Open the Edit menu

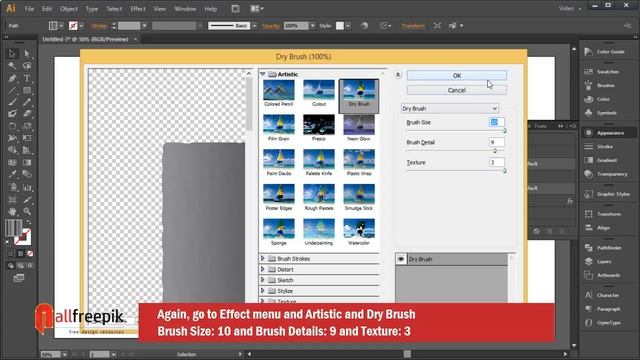pyautogui.click(x=47, y=9)
